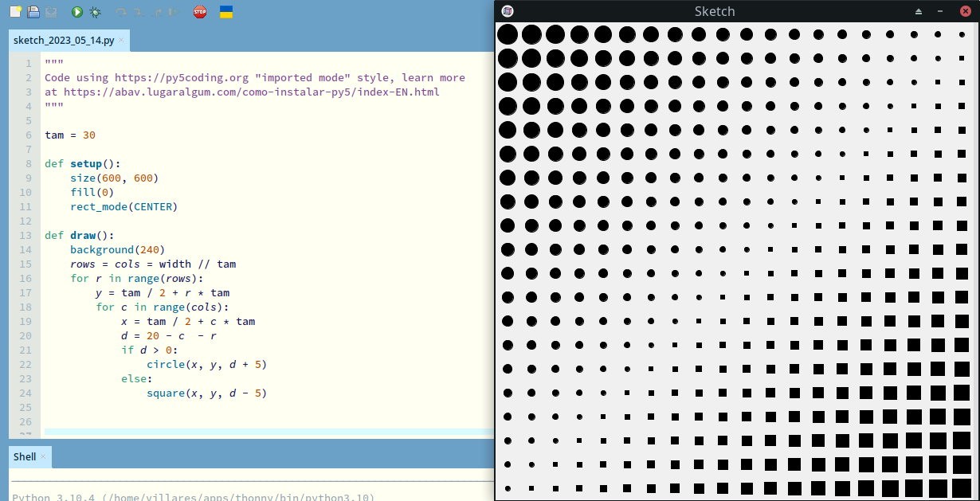Click the New file icon
The image size is (980, 501).
coord(15,12)
